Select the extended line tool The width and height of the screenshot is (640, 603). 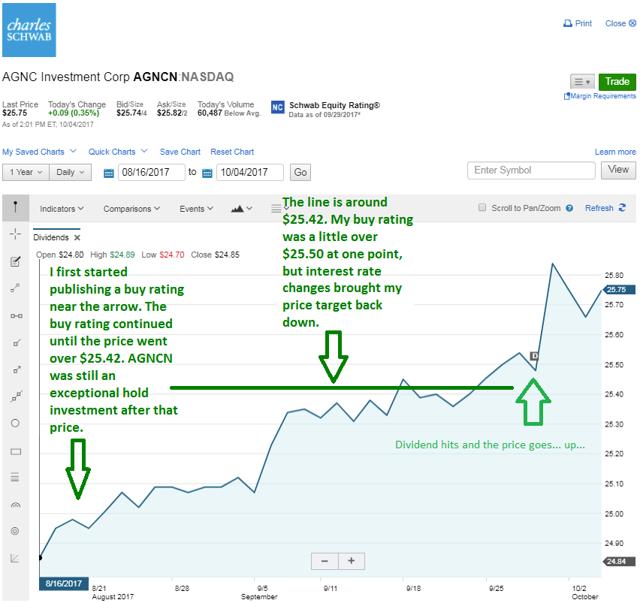pyautogui.click(x=16, y=396)
